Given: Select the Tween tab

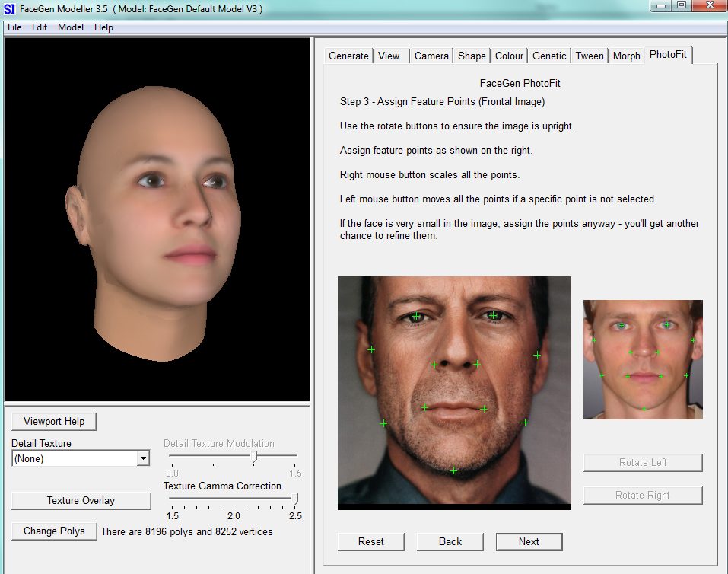Looking at the screenshot, I should (589, 55).
